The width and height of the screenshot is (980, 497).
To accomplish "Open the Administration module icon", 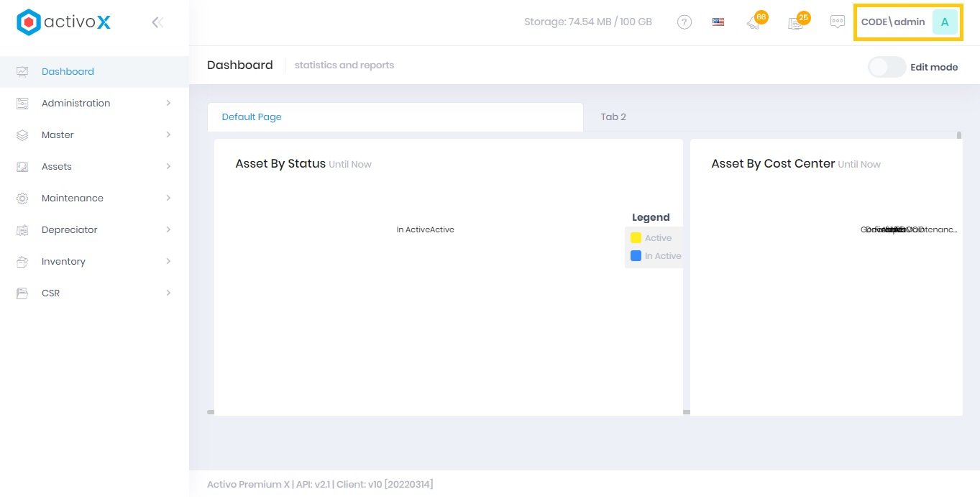I will pos(22,103).
